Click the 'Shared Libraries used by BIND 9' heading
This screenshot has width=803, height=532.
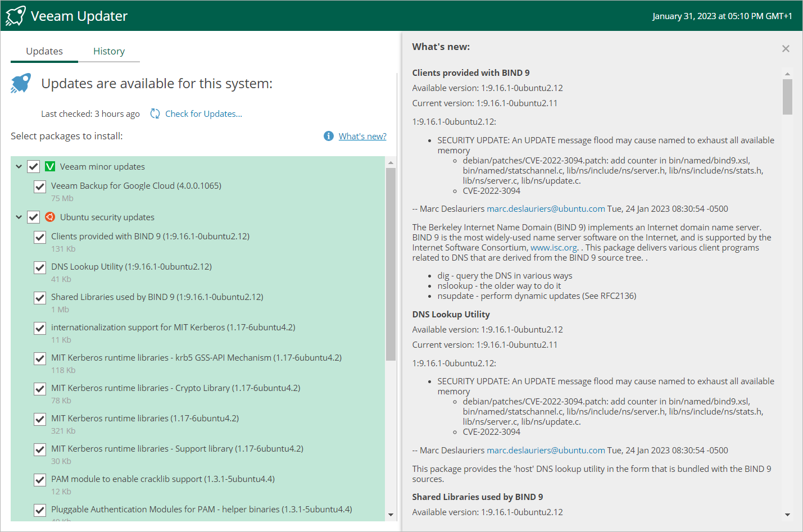pyautogui.click(x=478, y=497)
